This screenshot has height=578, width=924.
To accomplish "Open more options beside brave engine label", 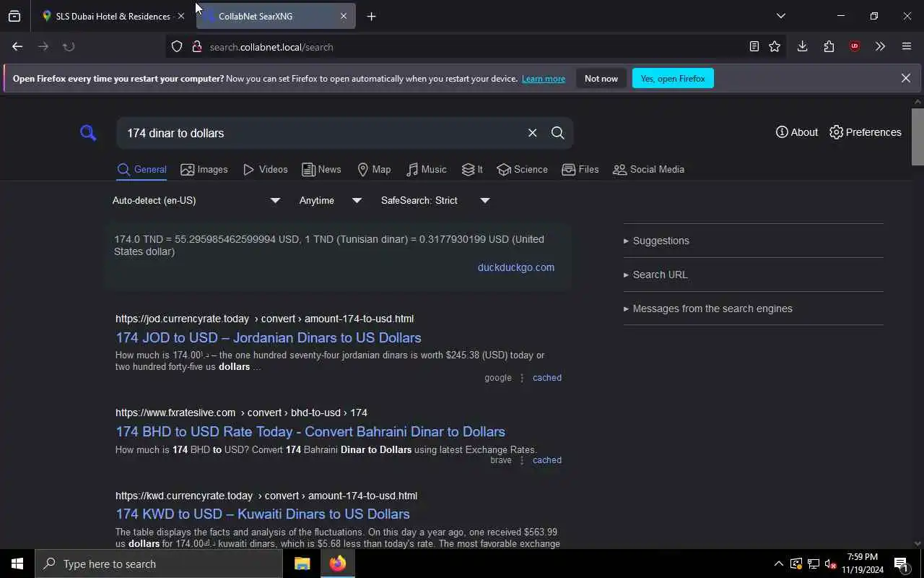I will pyautogui.click(x=522, y=460).
